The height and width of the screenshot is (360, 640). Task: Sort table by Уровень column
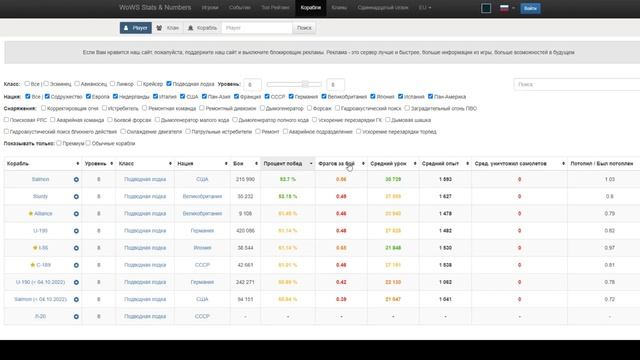(99, 164)
